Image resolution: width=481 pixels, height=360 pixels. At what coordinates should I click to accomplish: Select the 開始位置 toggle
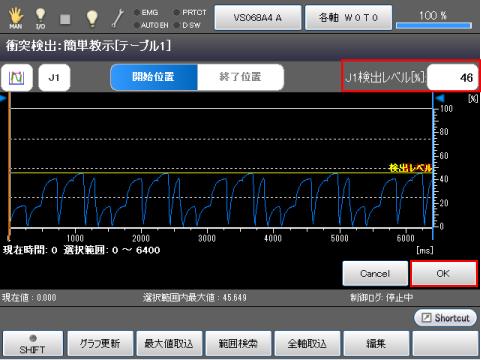pos(154,77)
